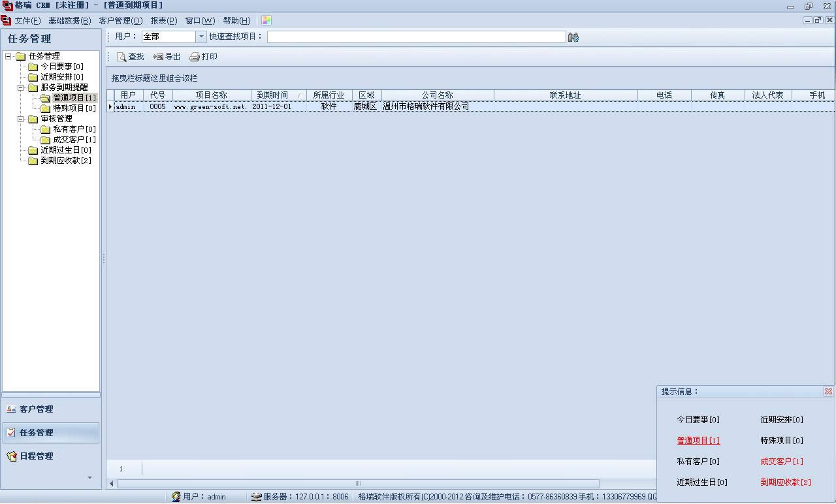836x504 pixels.
Task: Collapse the 服务到期提醒 tree node
Action: point(20,87)
